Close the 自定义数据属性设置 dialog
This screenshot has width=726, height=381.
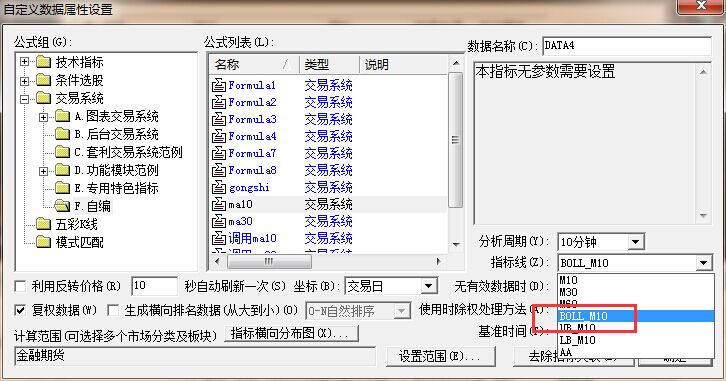click(701, 6)
